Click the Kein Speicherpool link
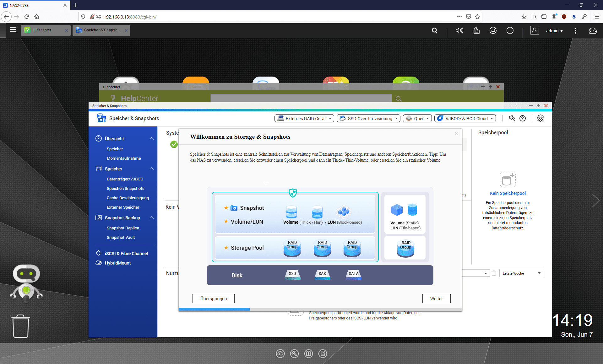603x364 pixels. (508, 193)
